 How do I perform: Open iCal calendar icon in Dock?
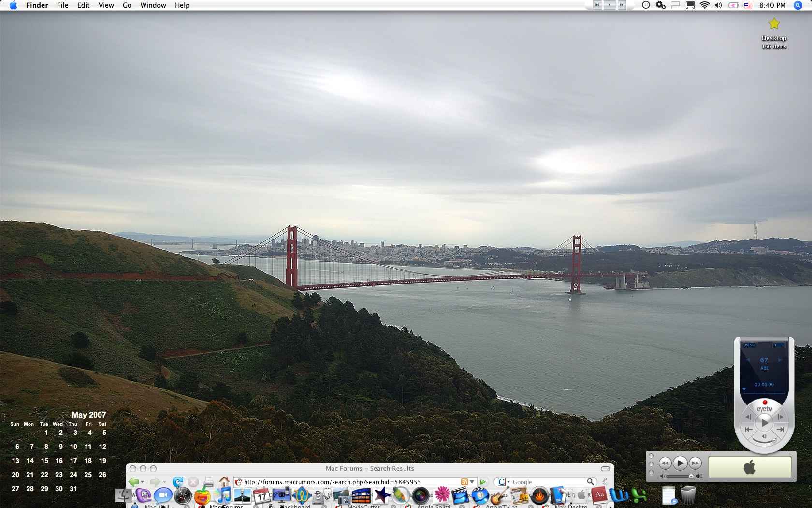pos(262,495)
